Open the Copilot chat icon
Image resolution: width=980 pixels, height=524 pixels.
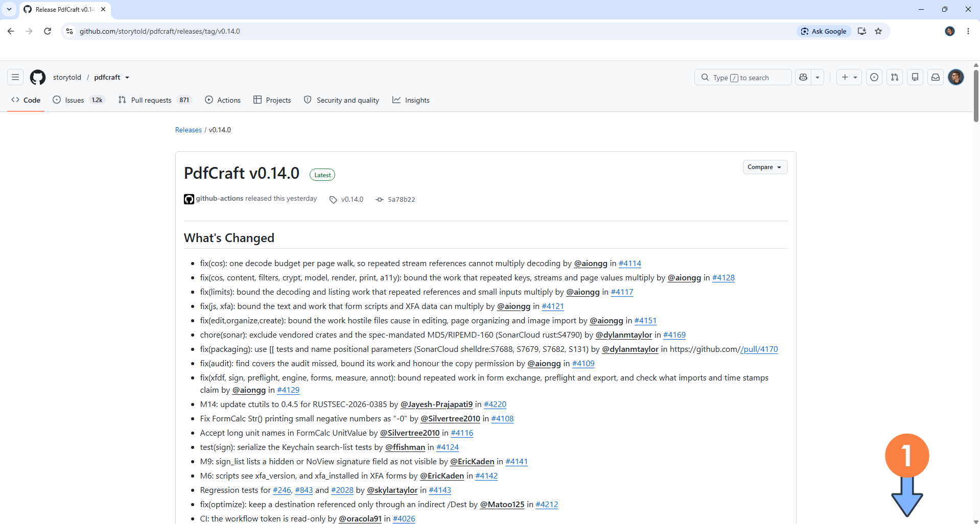803,77
